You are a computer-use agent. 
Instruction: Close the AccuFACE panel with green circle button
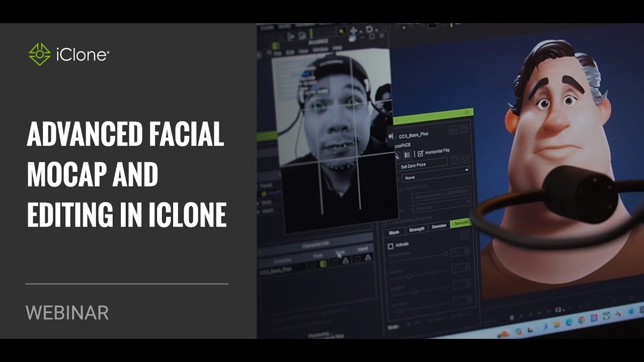[466, 112]
